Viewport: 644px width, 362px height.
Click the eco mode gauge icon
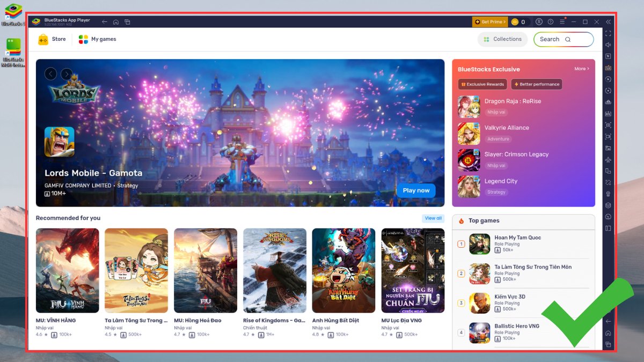(608, 217)
